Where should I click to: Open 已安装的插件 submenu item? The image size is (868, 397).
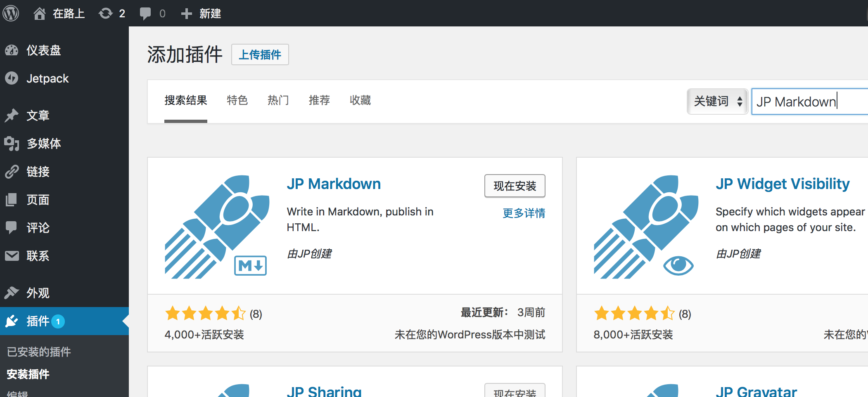(39, 352)
